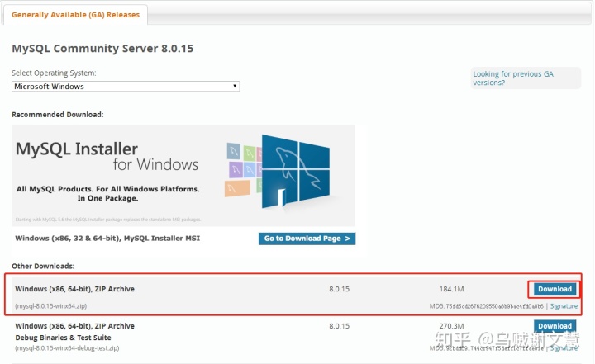This screenshot has height=364, width=595.
Task: Click the MySQL Community Server 8.0.15 heading
Action: pos(102,49)
